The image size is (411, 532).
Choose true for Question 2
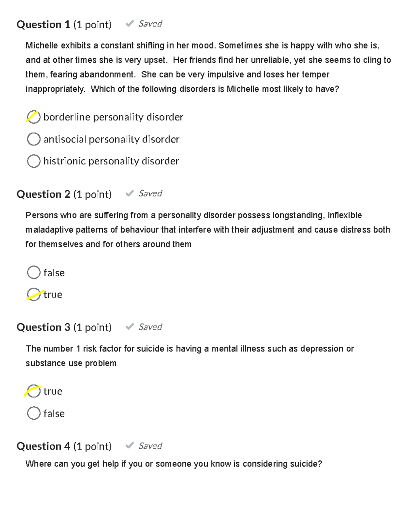34,294
